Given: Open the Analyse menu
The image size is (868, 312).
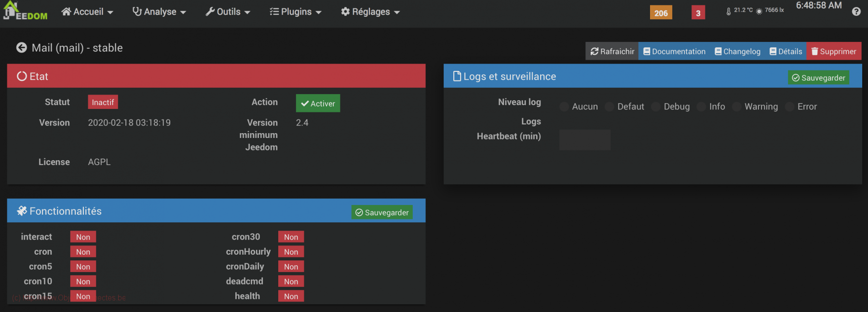Looking at the screenshot, I should point(159,12).
